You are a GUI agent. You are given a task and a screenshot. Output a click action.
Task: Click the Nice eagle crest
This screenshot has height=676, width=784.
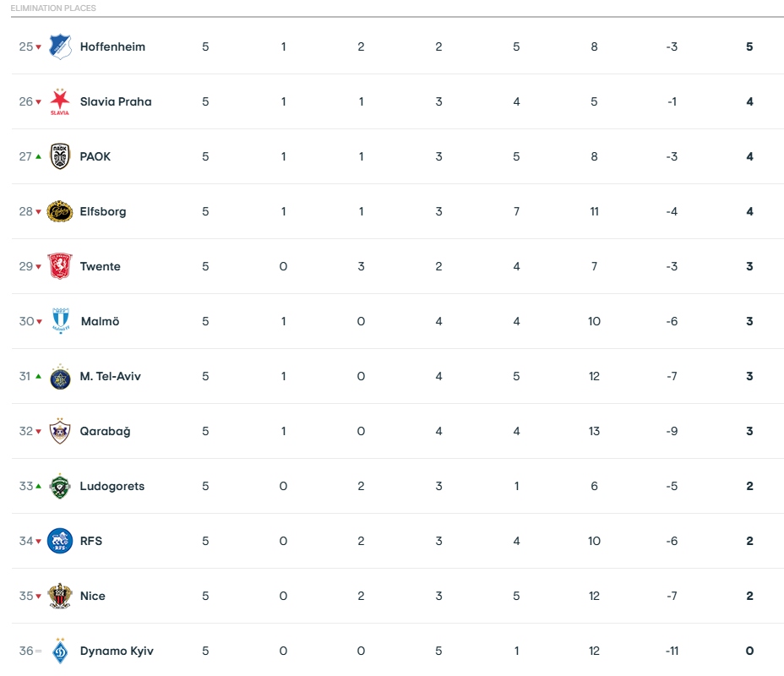point(60,596)
